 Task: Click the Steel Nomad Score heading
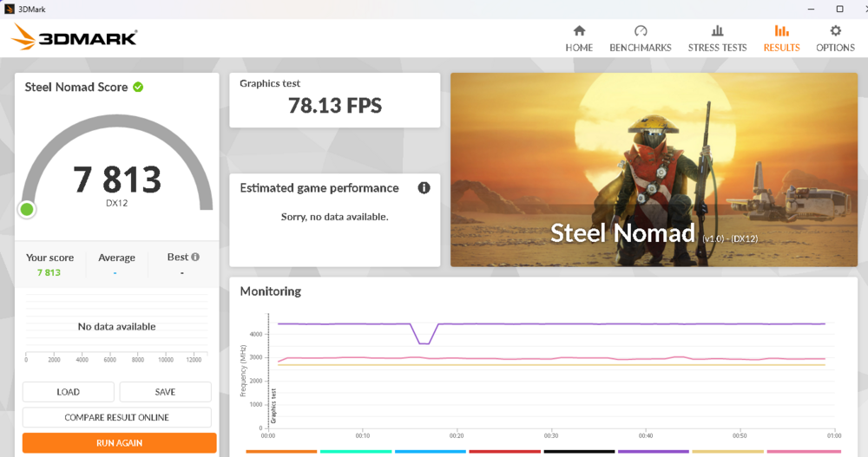tap(76, 87)
